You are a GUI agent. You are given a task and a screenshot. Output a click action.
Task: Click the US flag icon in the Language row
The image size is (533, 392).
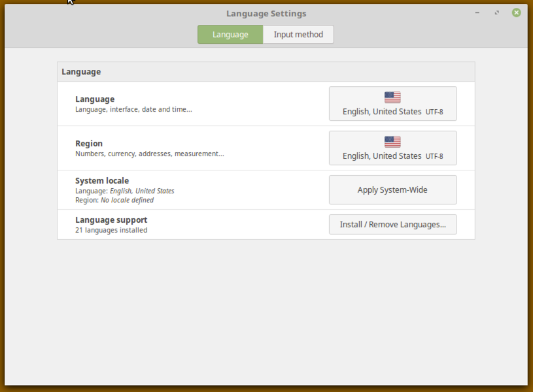[392, 96]
